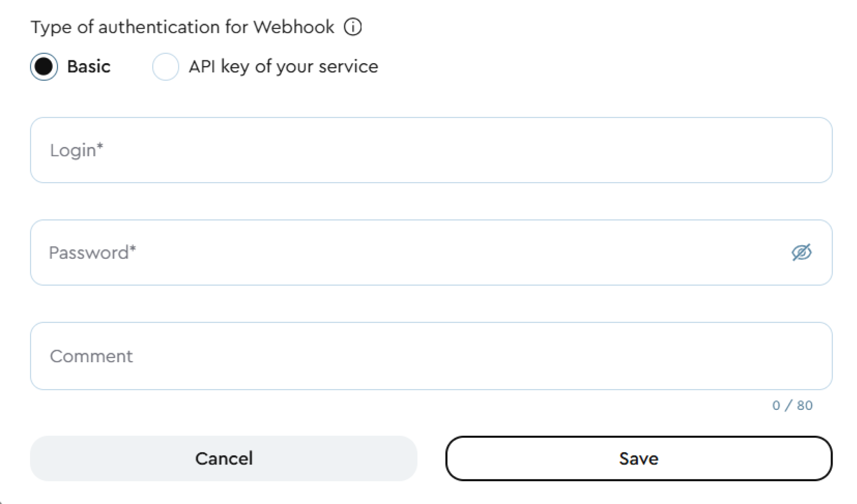This screenshot has height=504, width=857.
Task: Select the Basic radio button
Action: click(x=44, y=66)
